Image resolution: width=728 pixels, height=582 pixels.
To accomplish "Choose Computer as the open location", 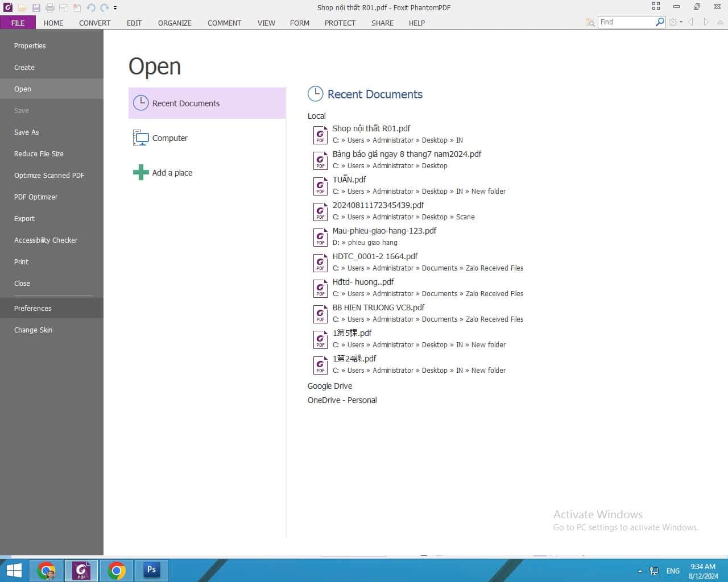I will click(x=207, y=138).
